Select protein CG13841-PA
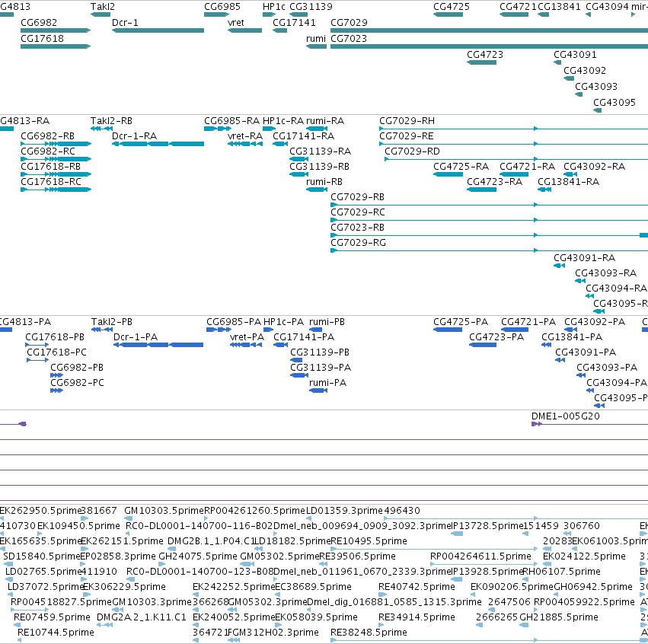The image size is (648, 644). tap(546, 345)
